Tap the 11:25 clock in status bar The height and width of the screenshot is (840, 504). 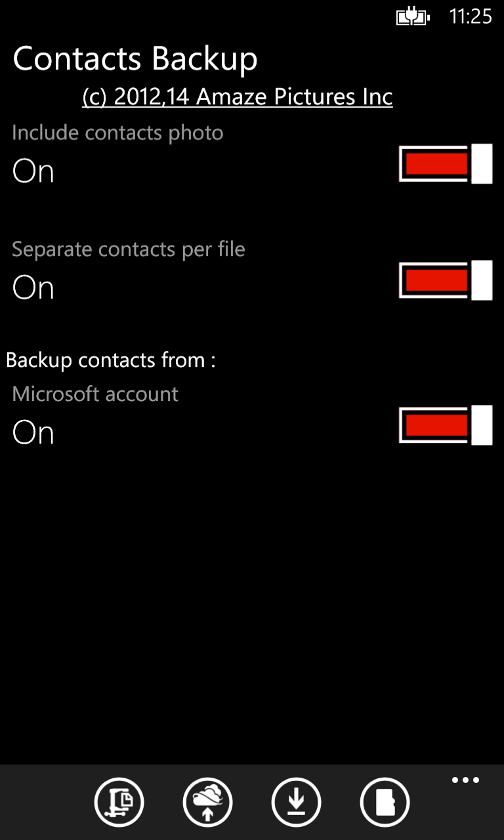coord(471,16)
